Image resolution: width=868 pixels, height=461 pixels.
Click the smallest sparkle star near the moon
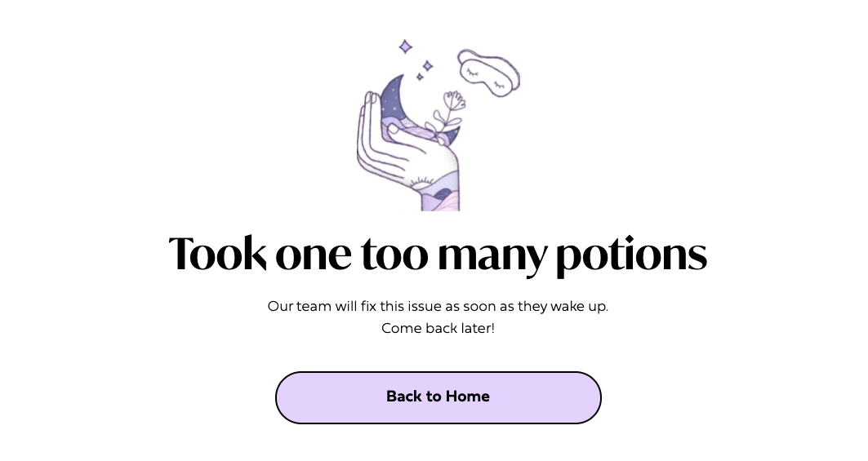[420, 77]
